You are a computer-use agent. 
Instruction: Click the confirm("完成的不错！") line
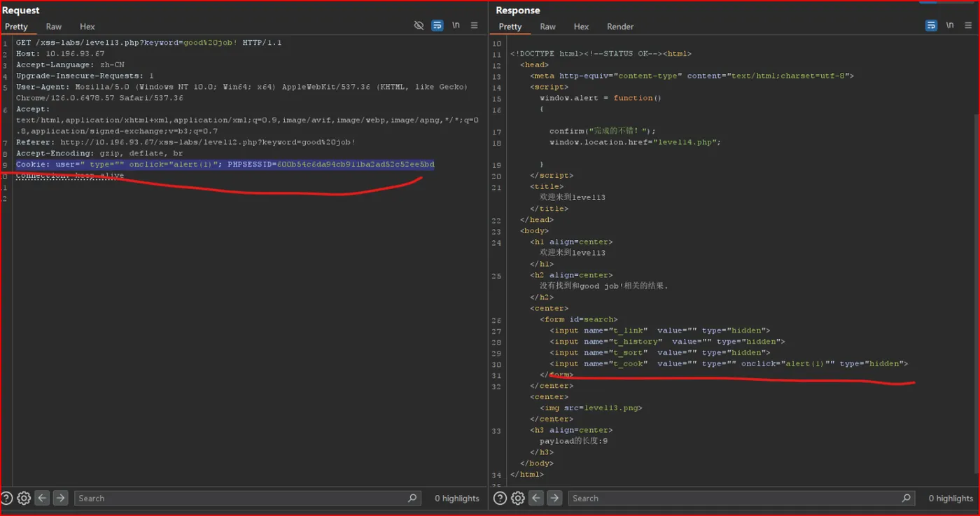[x=603, y=131]
